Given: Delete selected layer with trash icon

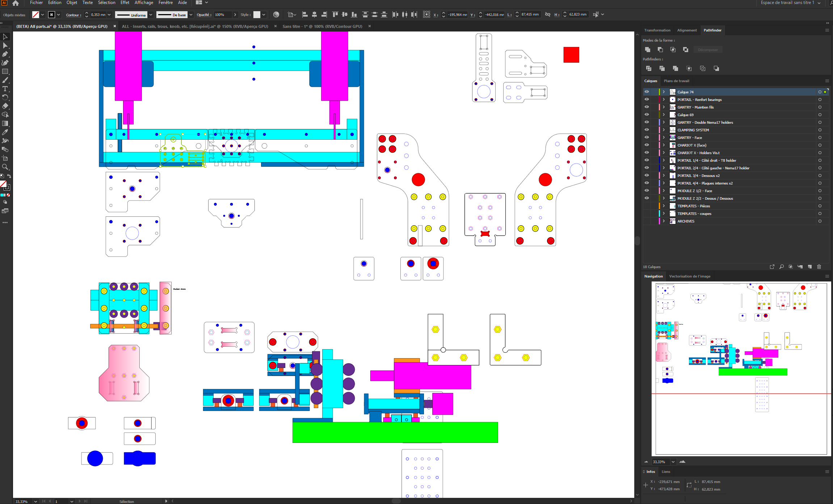Looking at the screenshot, I should [x=819, y=267].
